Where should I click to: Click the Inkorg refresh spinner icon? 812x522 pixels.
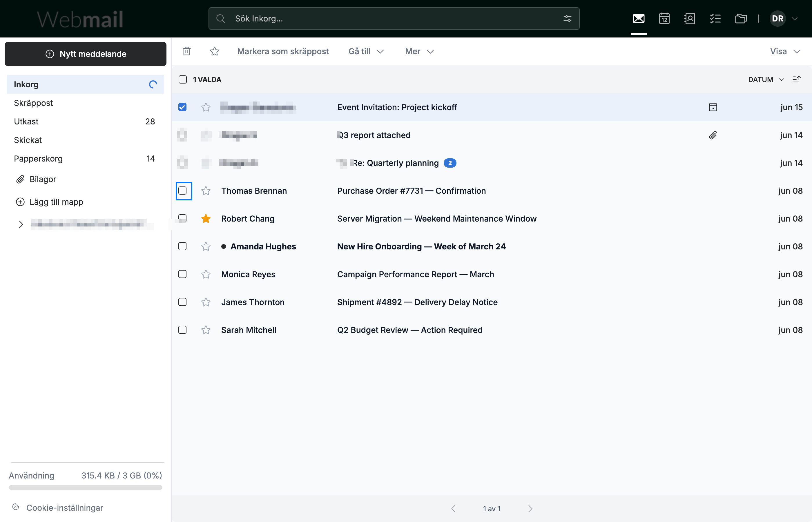pos(153,84)
